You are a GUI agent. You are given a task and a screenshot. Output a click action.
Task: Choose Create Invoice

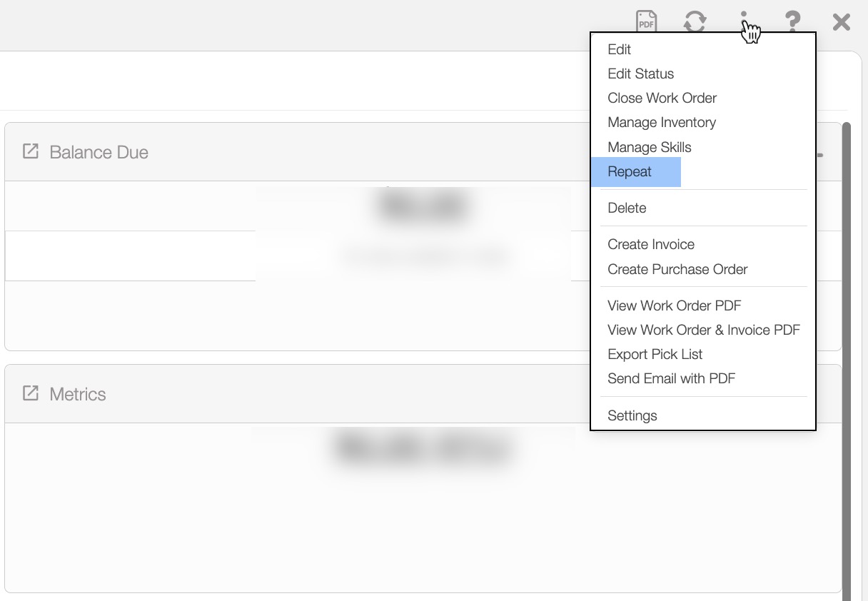650,244
